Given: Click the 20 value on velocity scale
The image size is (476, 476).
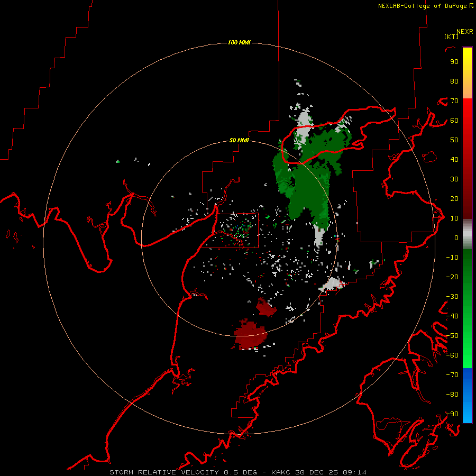Looking at the screenshot, I should (454, 198).
